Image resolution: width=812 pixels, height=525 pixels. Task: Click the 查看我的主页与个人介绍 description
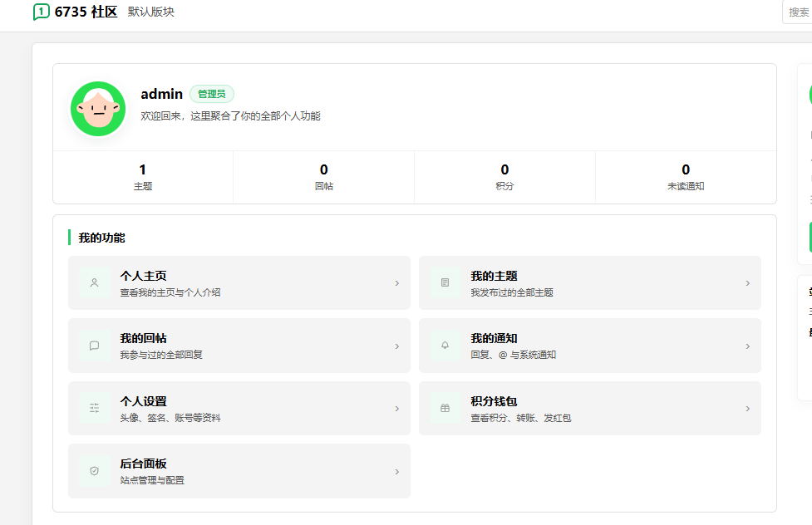pos(170,292)
